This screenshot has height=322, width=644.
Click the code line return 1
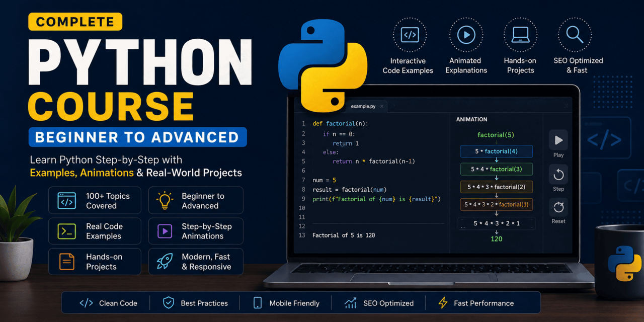coord(345,143)
